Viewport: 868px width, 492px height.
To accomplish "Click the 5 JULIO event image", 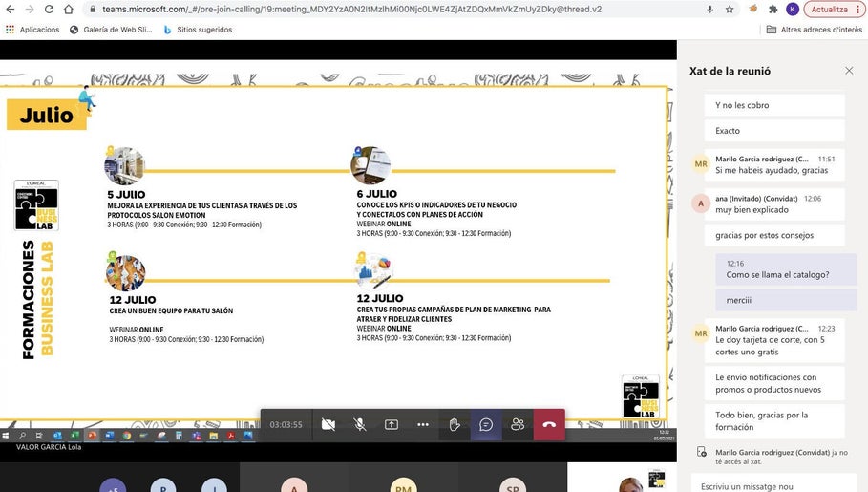I will click(124, 165).
